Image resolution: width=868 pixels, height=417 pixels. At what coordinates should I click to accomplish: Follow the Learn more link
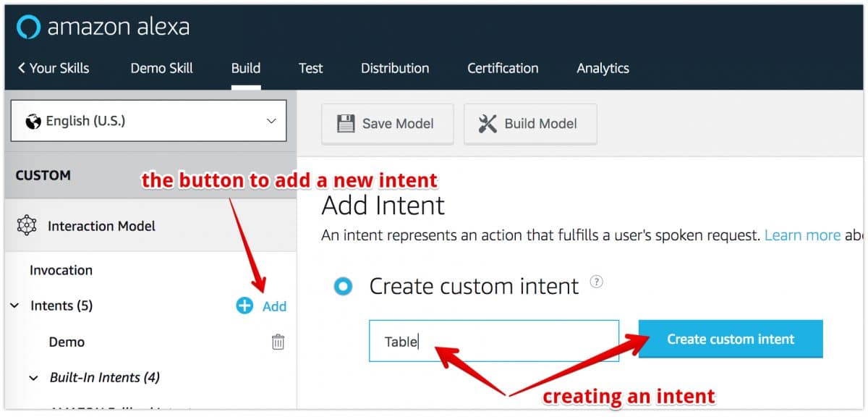click(802, 235)
